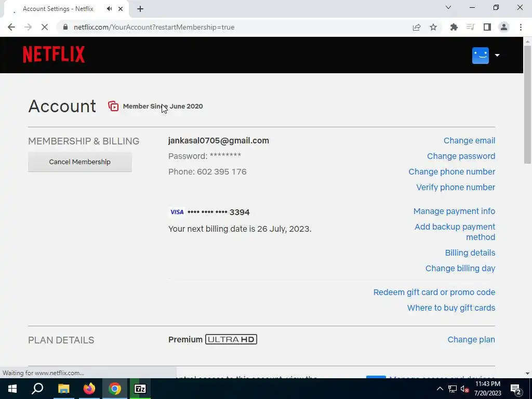
Task: Click the Netflix logo
Action: click(x=54, y=55)
